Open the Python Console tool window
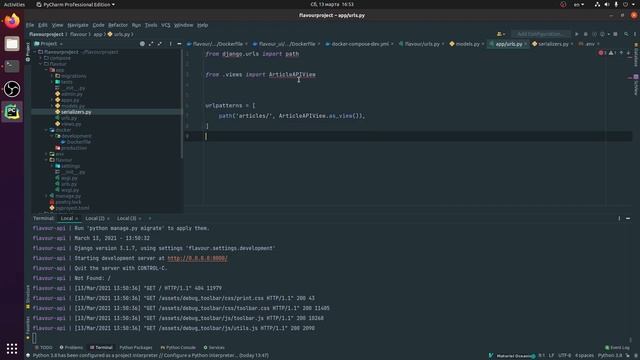Screen dimensions: 640x360 click(178, 348)
